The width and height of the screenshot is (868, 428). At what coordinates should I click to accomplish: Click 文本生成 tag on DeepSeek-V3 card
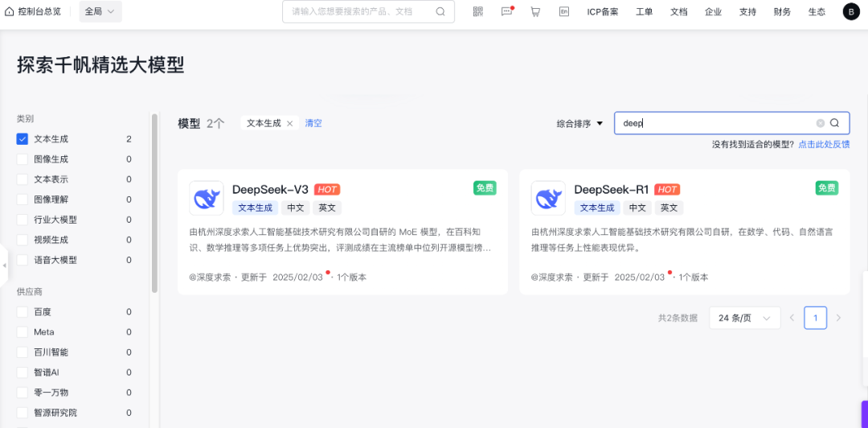[x=256, y=208]
